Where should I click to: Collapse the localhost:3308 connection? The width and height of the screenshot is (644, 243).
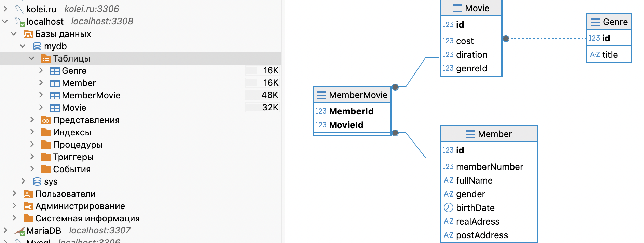point(5,22)
